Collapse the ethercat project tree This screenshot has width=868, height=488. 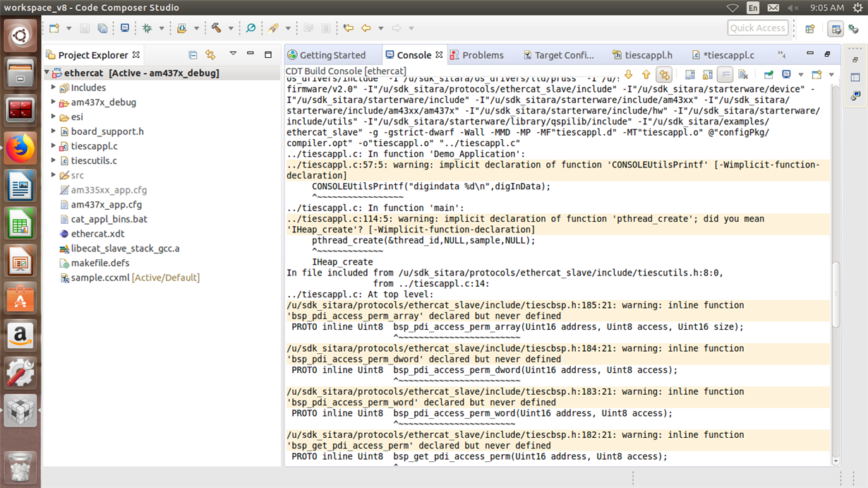pyautogui.click(x=47, y=73)
